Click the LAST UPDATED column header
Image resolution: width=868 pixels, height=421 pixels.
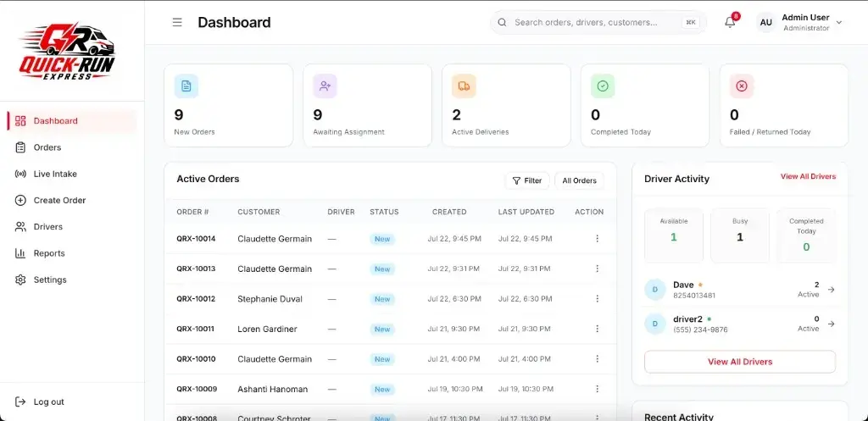526,212
